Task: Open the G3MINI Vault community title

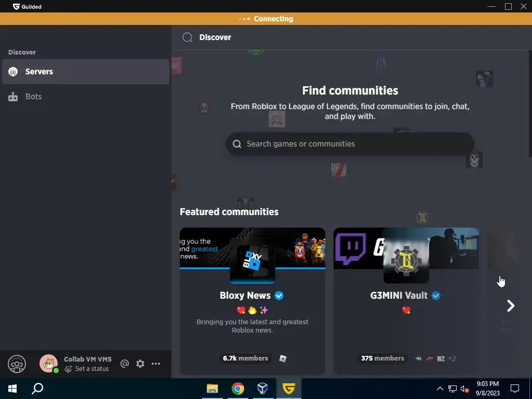Action: point(398,296)
